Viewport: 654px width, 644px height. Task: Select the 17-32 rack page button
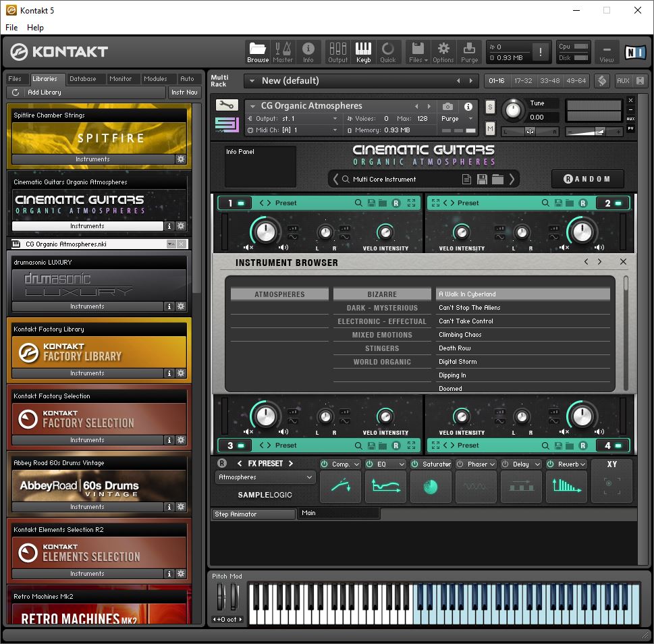tap(523, 81)
